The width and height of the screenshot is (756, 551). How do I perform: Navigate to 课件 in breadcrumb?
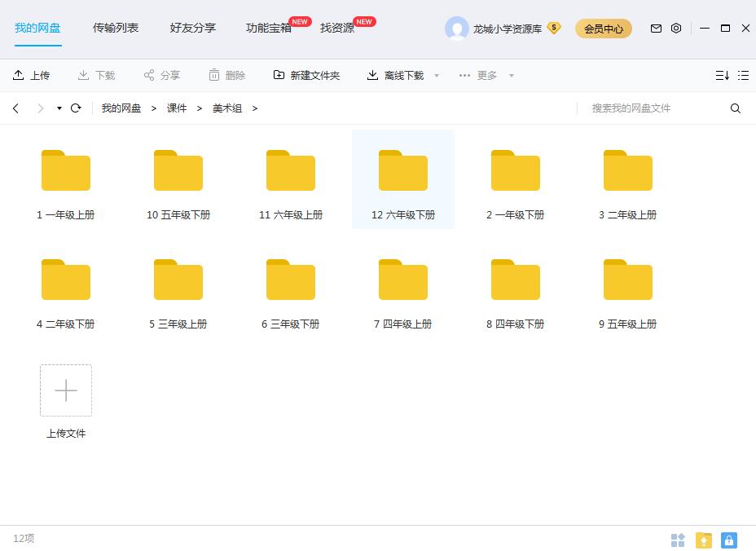(177, 108)
